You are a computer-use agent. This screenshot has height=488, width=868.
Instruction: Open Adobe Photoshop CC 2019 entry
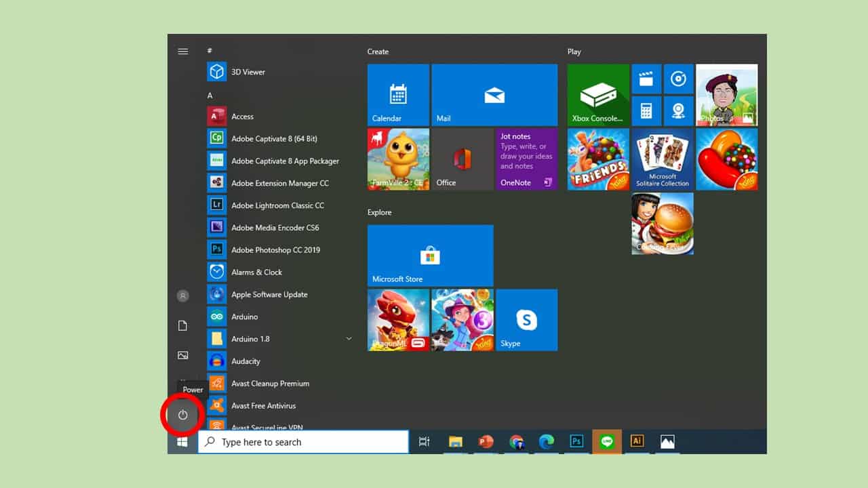(x=281, y=249)
